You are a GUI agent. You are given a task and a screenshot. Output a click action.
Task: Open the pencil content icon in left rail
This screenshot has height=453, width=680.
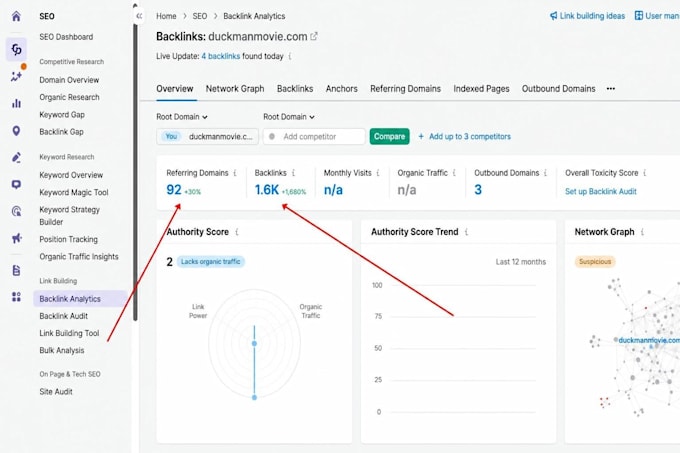pos(16,157)
